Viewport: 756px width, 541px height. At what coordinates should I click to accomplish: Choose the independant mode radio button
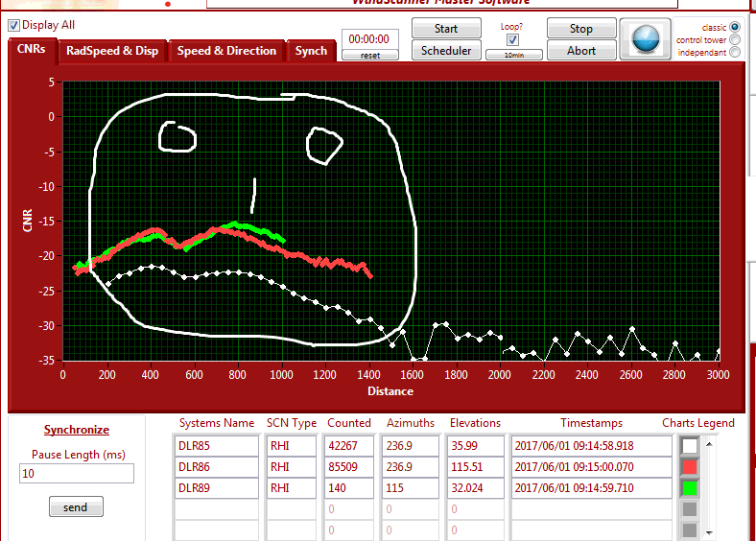(x=736, y=52)
